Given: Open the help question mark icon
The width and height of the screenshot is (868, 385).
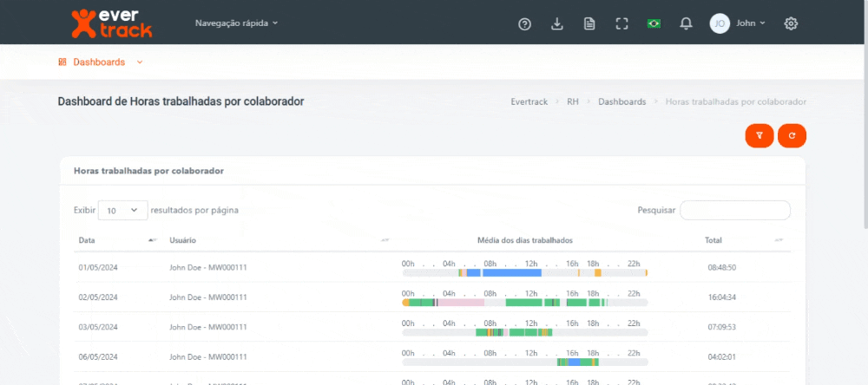Looking at the screenshot, I should click(524, 23).
